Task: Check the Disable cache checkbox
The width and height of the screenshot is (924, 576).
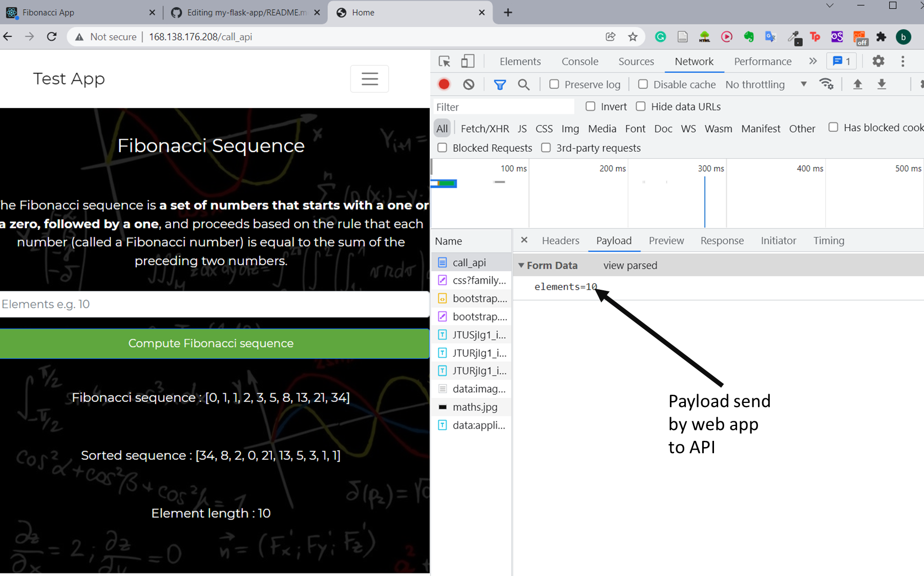Action: 642,84
